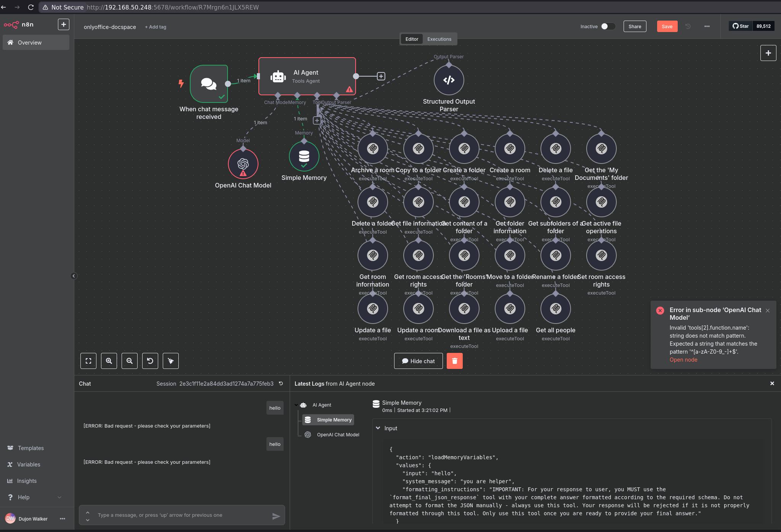Select the Get all people node

tap(556, 309)
